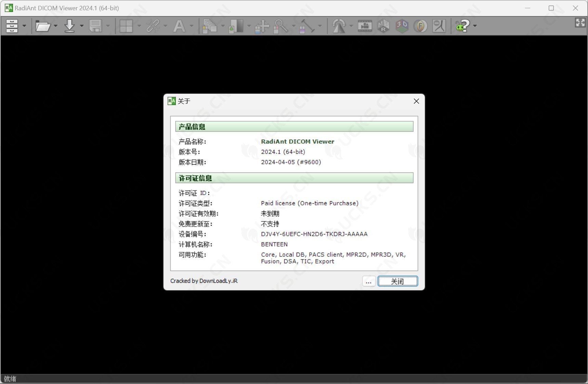Open the MPR multiplanar reconstruction icon
The height and width of the screenshot is (384, 588).
pyautogui.click(x=383, y=26)
